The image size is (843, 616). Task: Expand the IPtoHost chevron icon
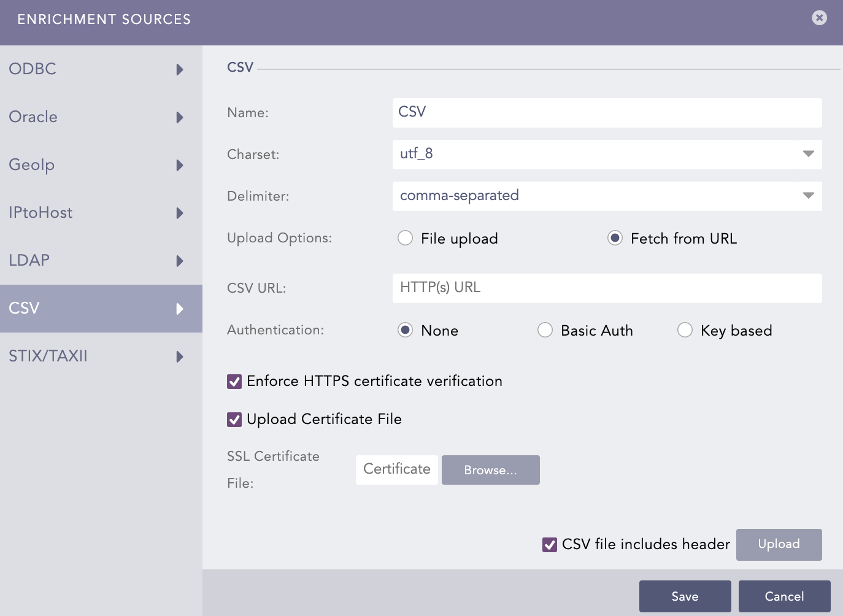tap(180, 213)
